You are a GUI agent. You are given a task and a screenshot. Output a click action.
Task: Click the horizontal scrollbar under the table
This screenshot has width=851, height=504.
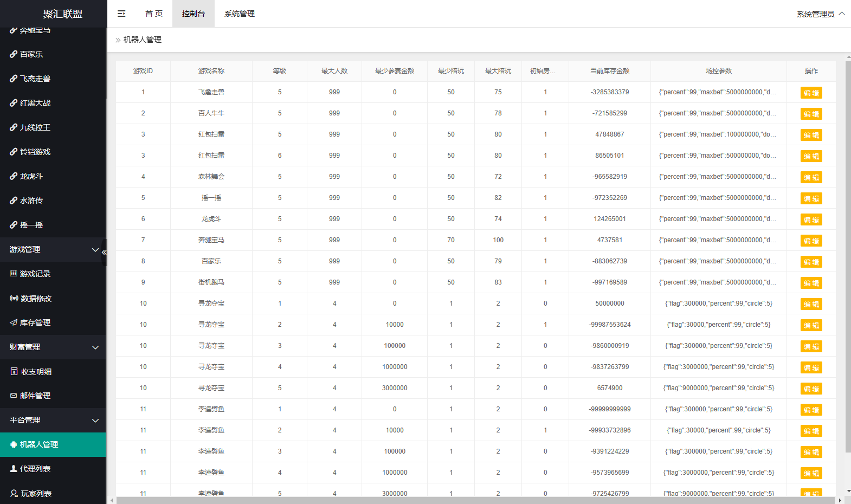(475, 500)
